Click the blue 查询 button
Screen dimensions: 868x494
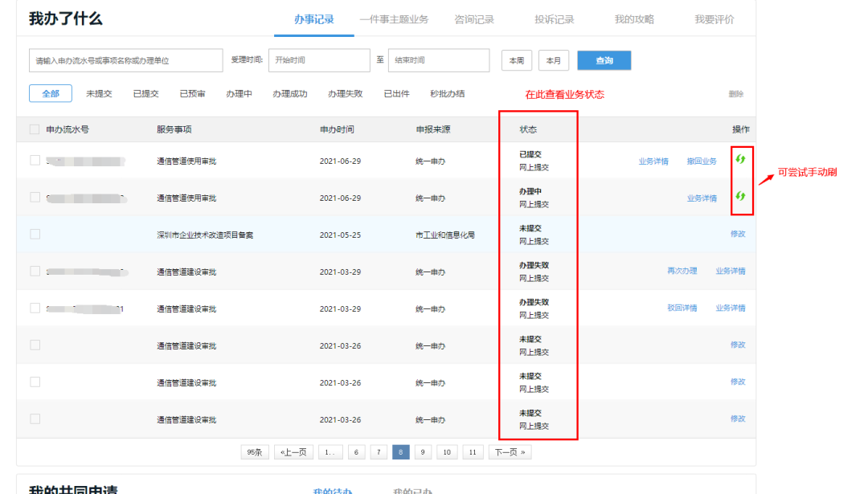(604, 60)
